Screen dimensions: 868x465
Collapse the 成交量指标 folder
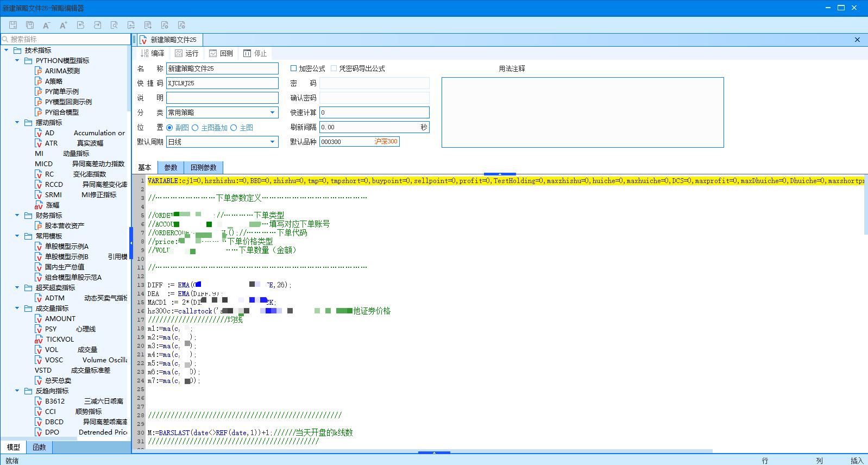click(x=17, y=308)
